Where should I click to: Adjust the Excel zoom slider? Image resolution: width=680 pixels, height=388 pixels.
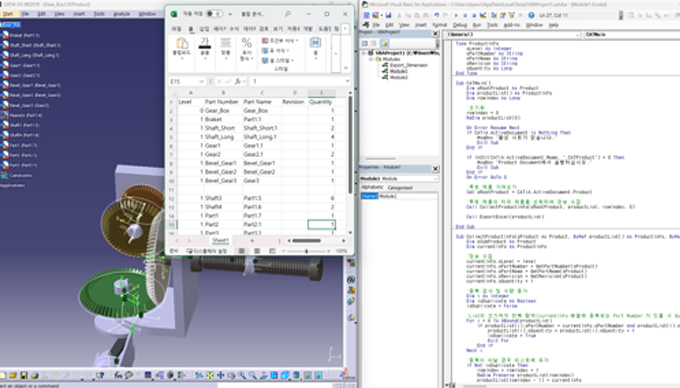(306, 251)
